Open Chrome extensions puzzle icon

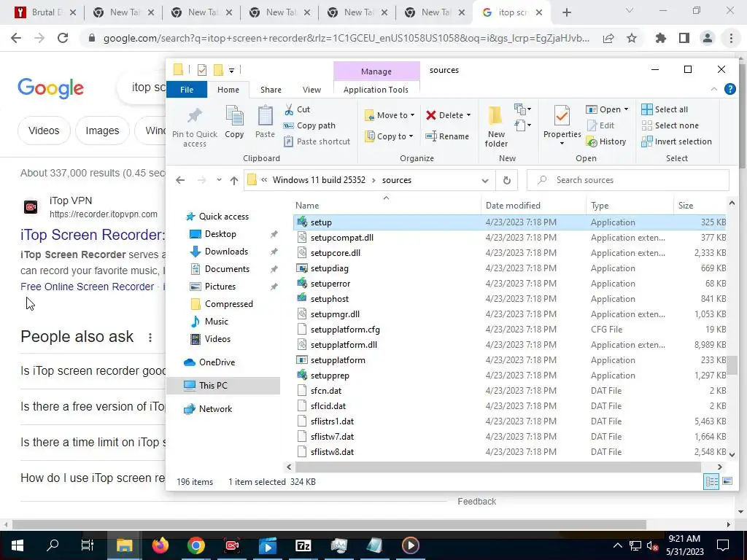pyautogui.click(x=660, y=38)
